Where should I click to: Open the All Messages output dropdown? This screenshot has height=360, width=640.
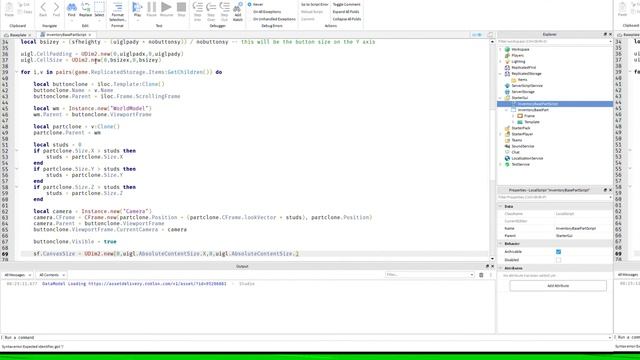pyautogui.click(x=18, y=275)
